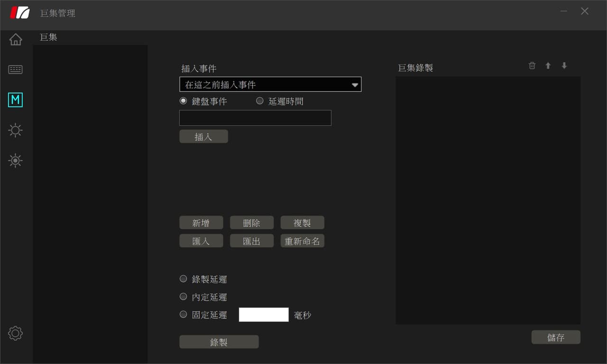Viewport: 607px width, 364px height.
Task: Focus the keyboard event input field
Action: pos(255,118)
